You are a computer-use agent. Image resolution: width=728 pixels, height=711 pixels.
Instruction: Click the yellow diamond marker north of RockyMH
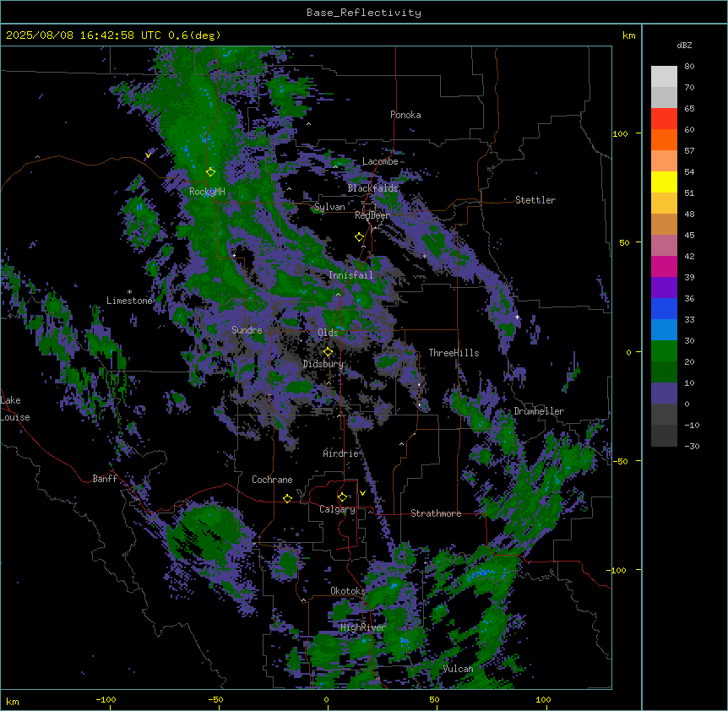(210, 172)
